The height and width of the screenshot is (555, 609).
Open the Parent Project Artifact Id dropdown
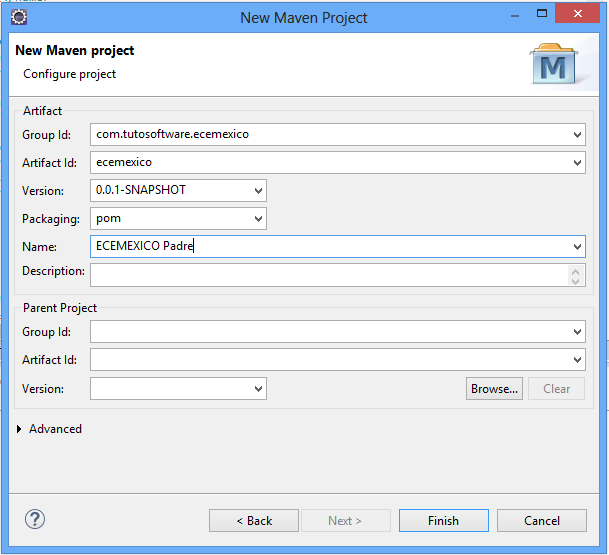(x=577, y=360)
